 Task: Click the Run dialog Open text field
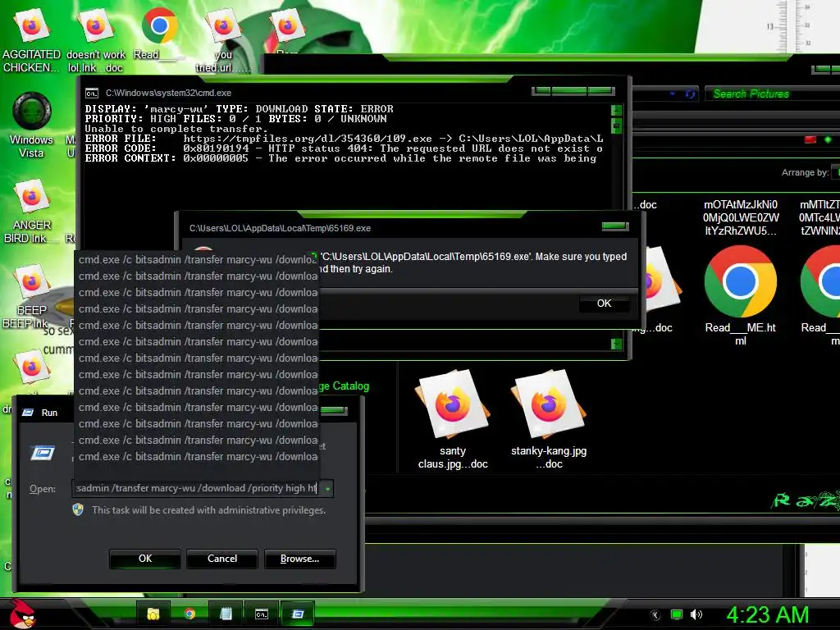click(x=197, y=488)
